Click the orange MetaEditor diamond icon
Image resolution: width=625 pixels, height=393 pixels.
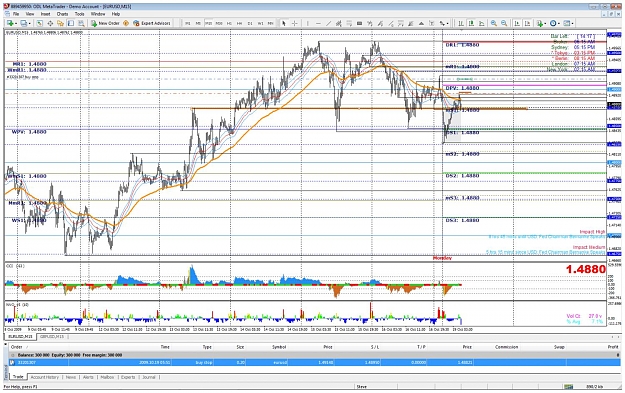[x=126, y=23]
